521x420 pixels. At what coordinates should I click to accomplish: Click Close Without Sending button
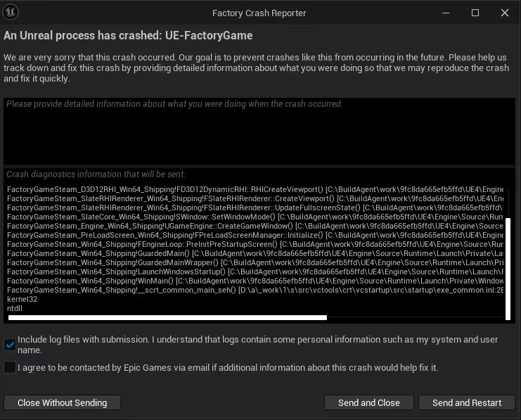(62, 403)
